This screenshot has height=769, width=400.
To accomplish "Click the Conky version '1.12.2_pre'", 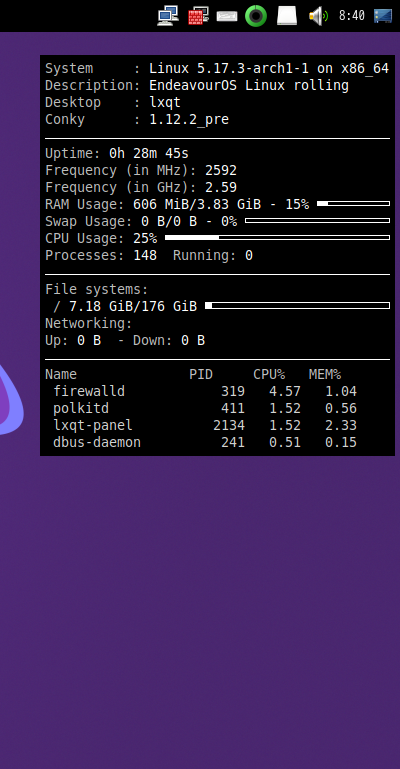I will coord(189,120).
